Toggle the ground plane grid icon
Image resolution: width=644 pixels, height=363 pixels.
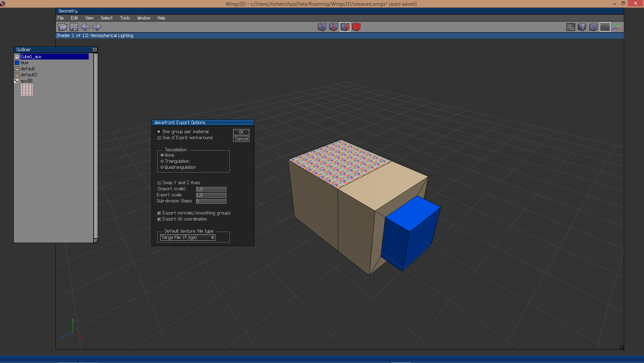(605, 27)
